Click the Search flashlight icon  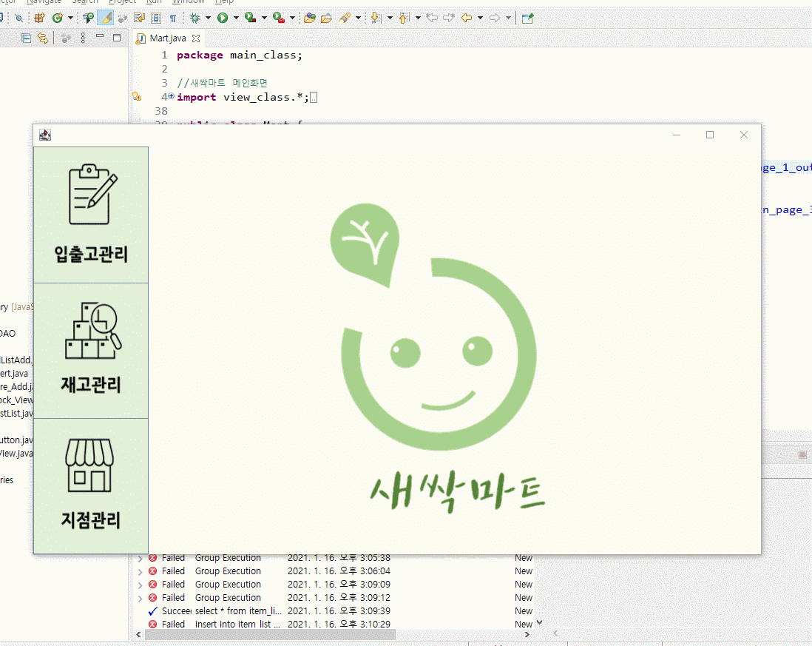(345, 18)
